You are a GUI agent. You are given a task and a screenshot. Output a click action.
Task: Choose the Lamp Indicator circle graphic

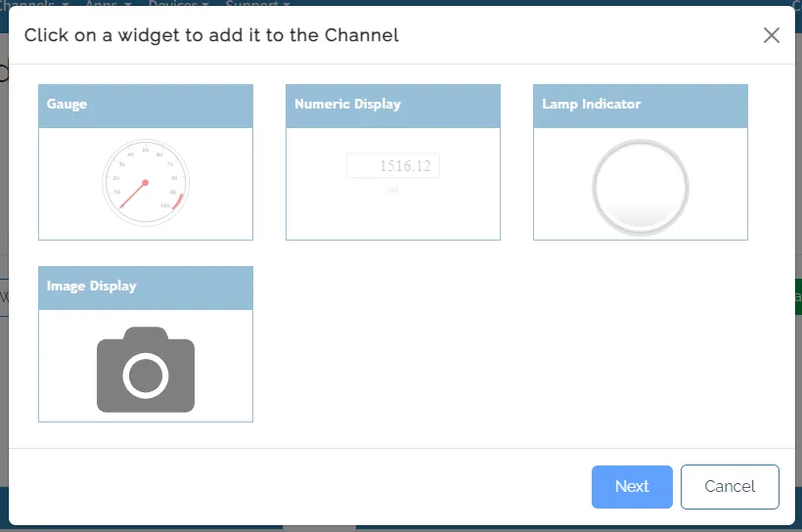coord(641,187)
